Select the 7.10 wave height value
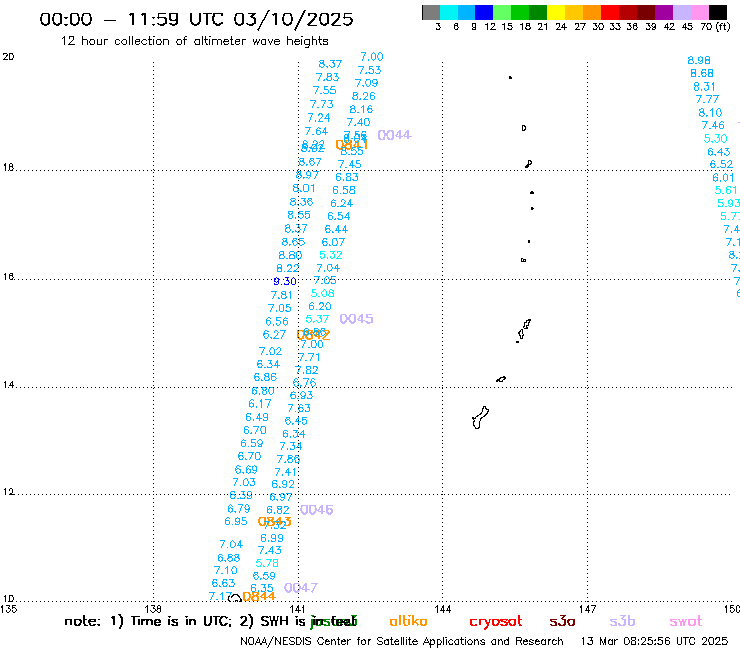The image size is (740, 650). click(x=226, y=570)
